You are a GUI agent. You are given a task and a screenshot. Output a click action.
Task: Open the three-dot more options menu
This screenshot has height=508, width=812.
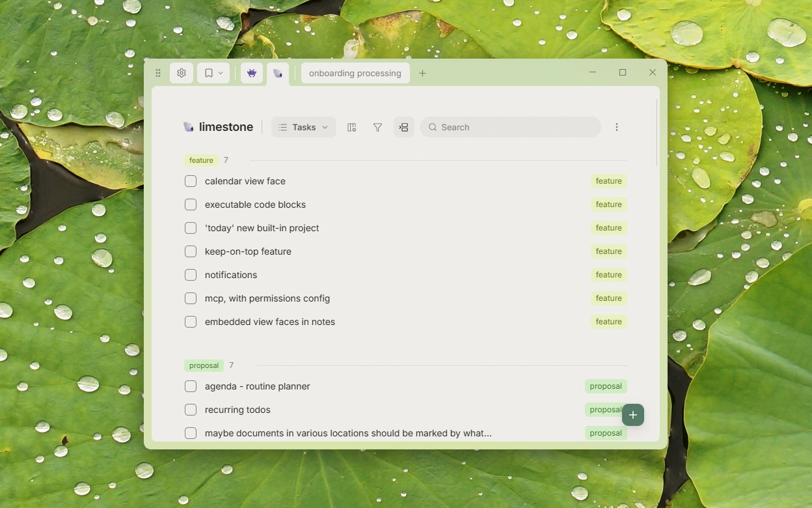(x=617, y=127)
